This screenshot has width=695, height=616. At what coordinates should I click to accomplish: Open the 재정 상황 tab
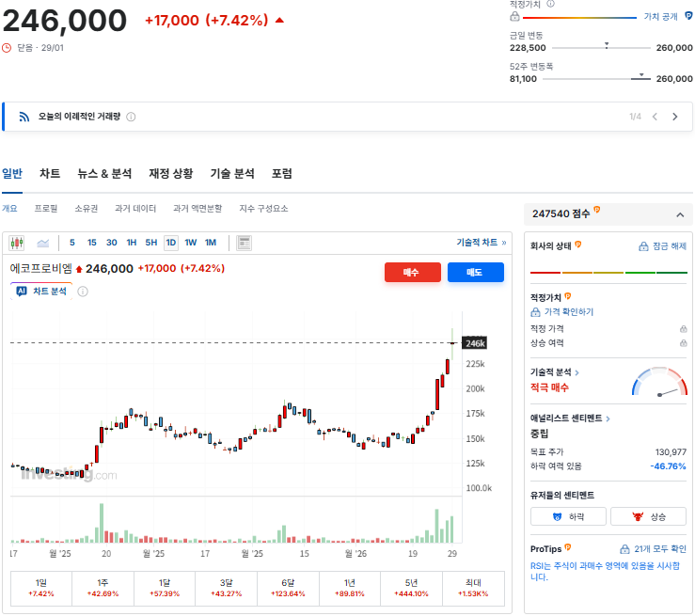coord(171,173)
